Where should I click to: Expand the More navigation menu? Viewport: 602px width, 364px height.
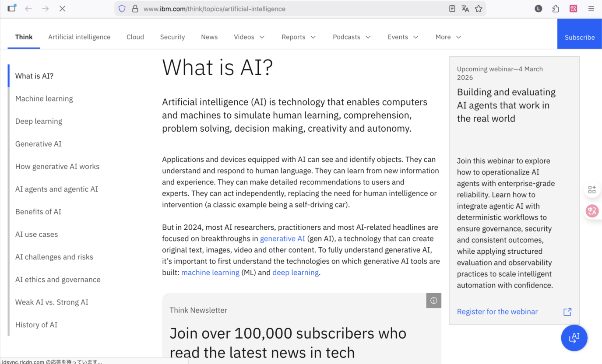448,37
